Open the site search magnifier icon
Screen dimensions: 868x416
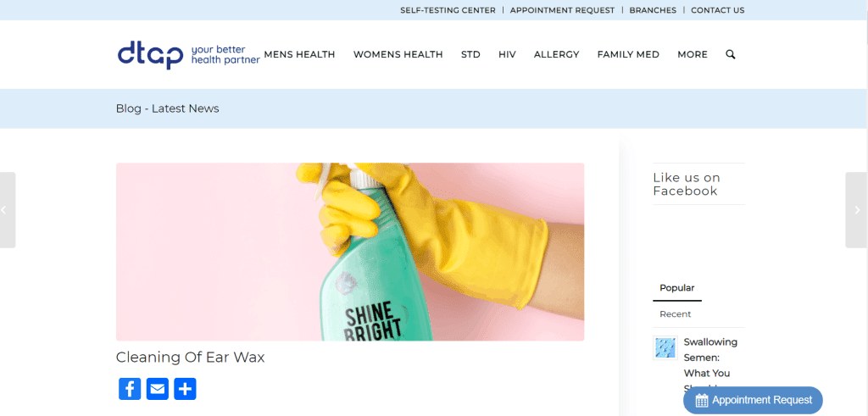coord(730,54)
